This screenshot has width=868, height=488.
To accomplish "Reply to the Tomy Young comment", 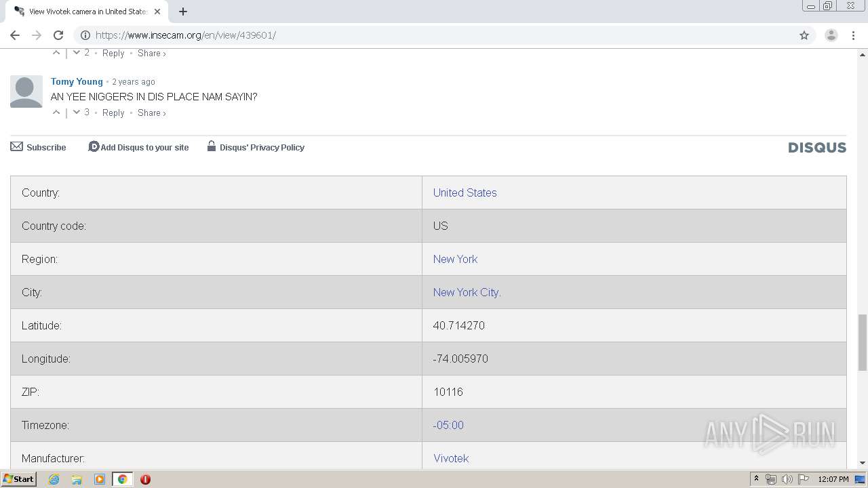I will [x=113, y=113].
